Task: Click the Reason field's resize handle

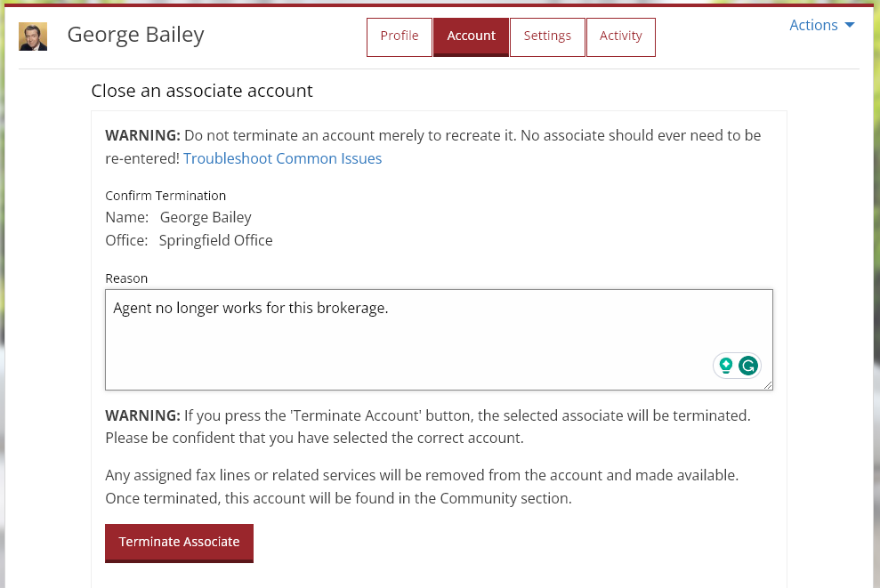Action: [x=769, y=386]
